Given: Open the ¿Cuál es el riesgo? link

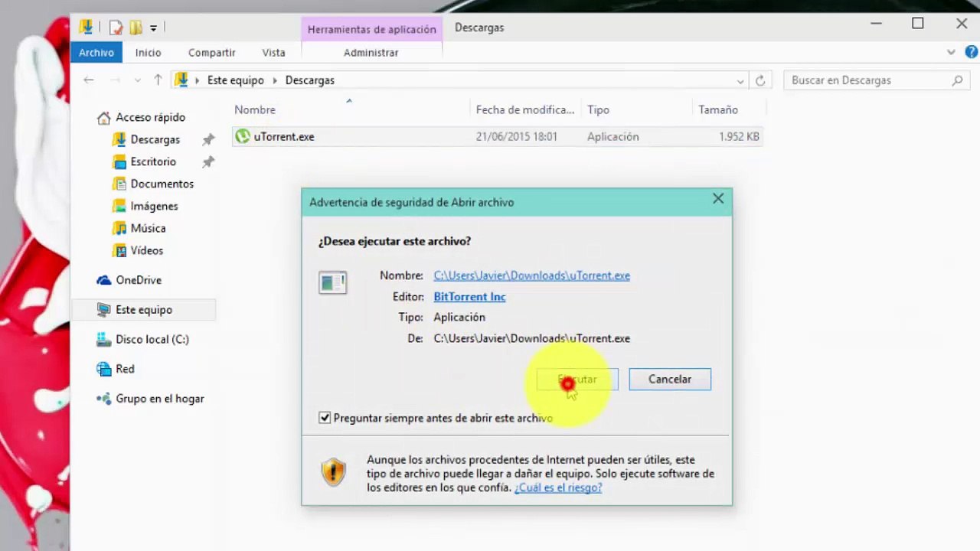Looking at the screenshot, I should pos(558,487).
